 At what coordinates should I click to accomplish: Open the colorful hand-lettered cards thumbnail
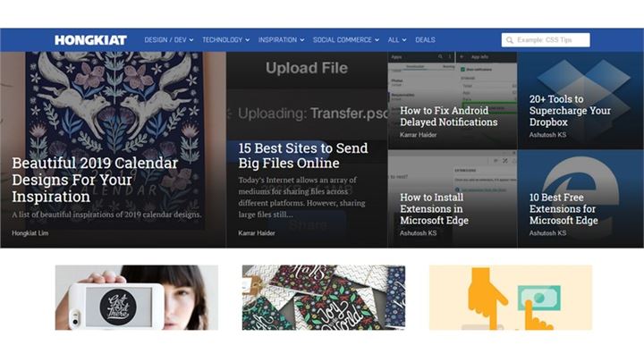tap(323, 298)
